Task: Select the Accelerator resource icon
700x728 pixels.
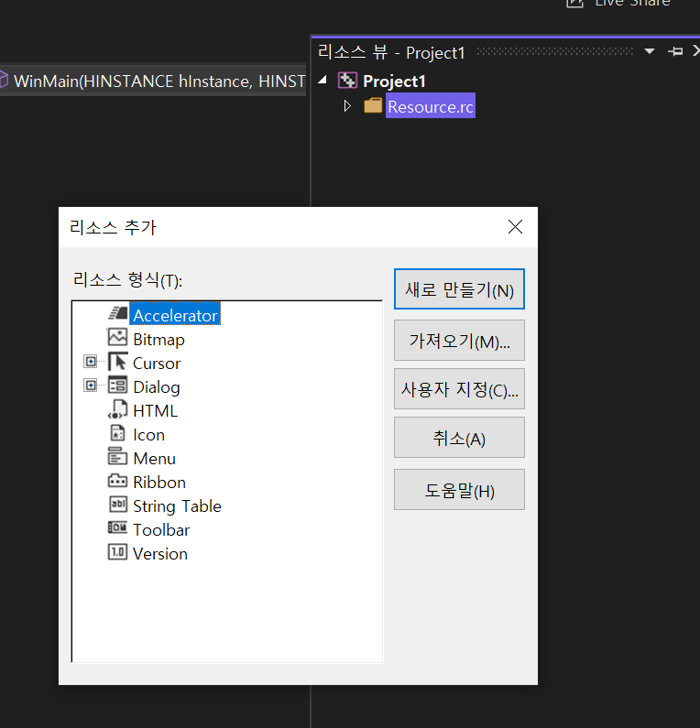Action: pos(118,313)
